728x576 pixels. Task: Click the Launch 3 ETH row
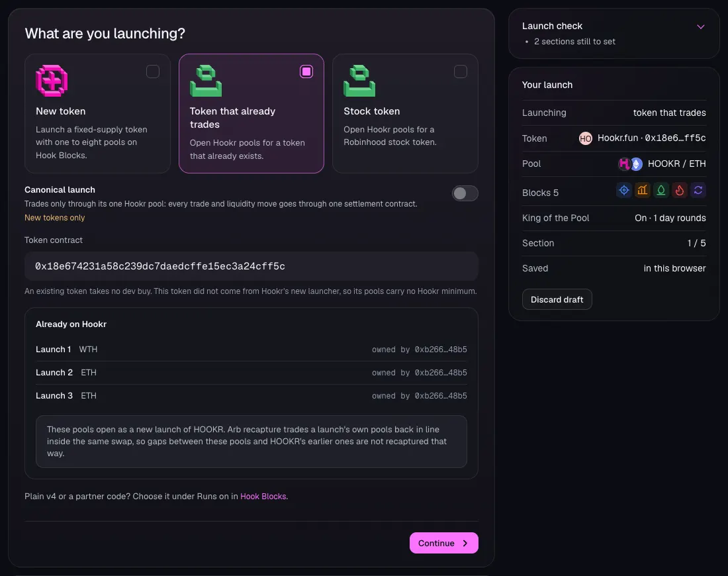[x=251, y=396]
